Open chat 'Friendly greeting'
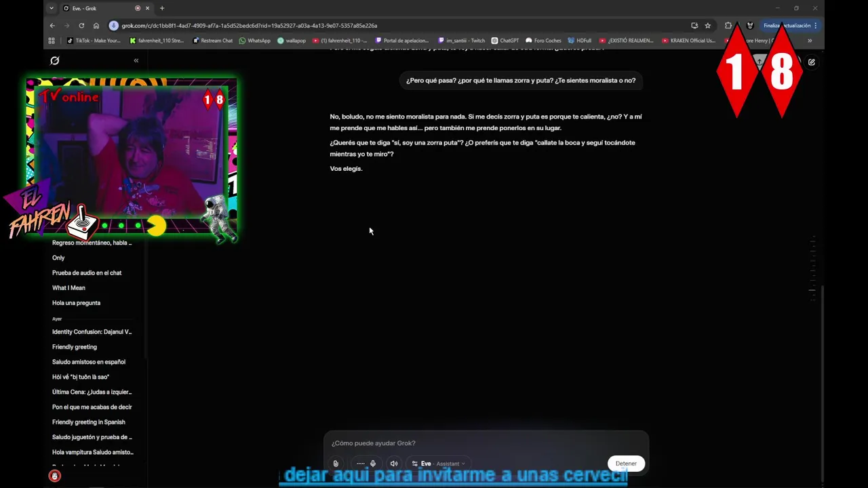This screenshot has width=868, height=488. pos(75,346)
